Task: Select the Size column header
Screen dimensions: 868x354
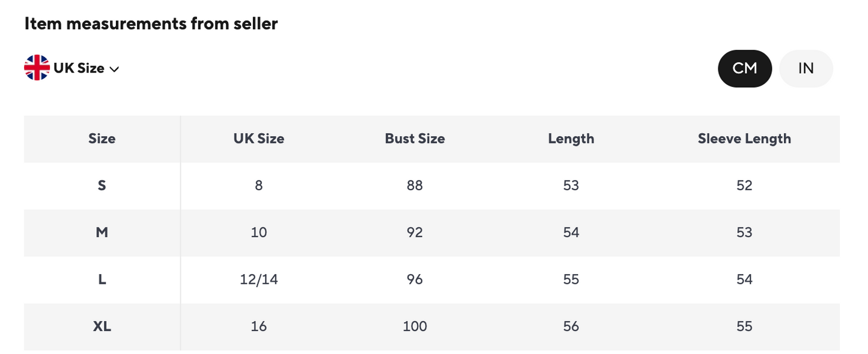Action: (102, 139)
